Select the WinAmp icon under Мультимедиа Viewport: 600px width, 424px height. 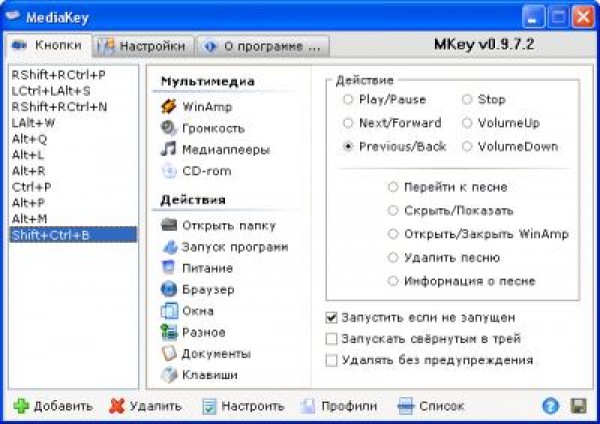pyautogui.click(x=169, y=107)
